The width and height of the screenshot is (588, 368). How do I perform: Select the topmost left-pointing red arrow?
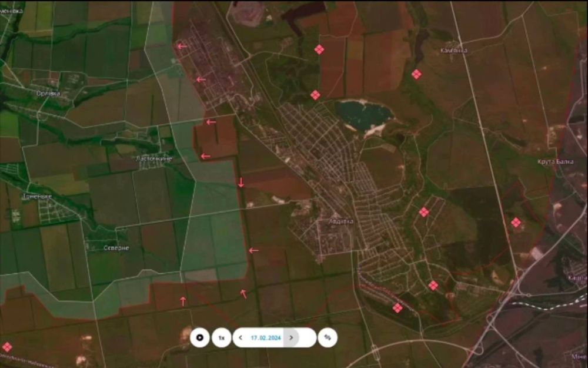(x=182, y=46)
